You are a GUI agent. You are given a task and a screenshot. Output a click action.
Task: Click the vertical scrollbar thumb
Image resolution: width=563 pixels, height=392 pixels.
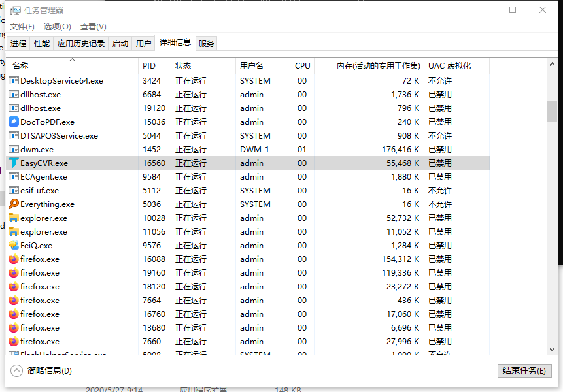click(x=552, y=111)
